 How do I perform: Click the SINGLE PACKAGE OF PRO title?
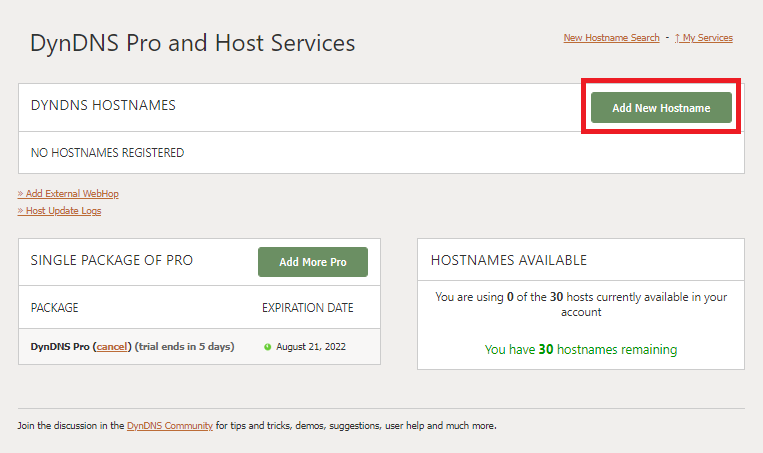(x=112, y=260)
